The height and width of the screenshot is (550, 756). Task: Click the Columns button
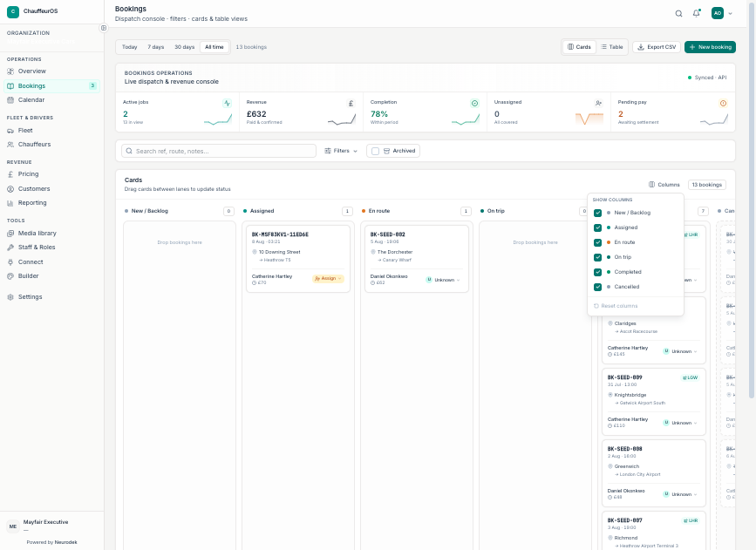[x=664, y=185]
